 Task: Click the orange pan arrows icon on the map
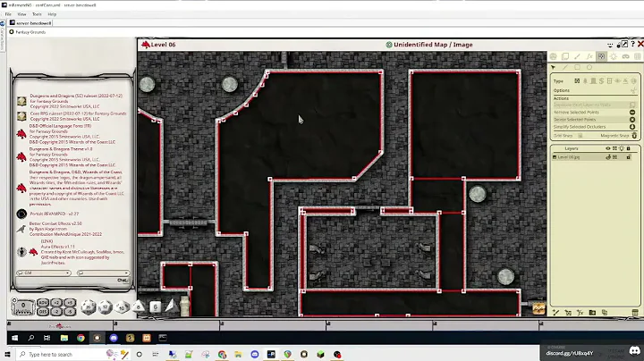(x=538, y=308)
